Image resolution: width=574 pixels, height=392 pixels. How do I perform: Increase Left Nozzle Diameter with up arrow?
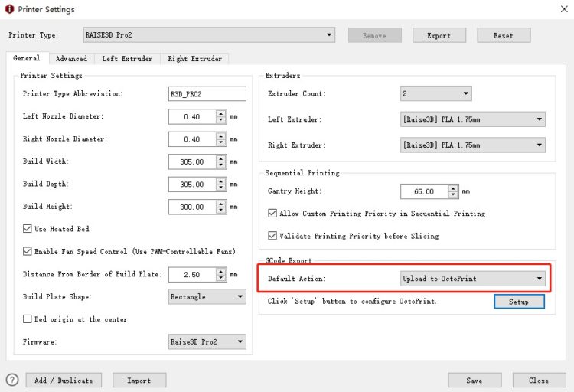click(221, 113)
